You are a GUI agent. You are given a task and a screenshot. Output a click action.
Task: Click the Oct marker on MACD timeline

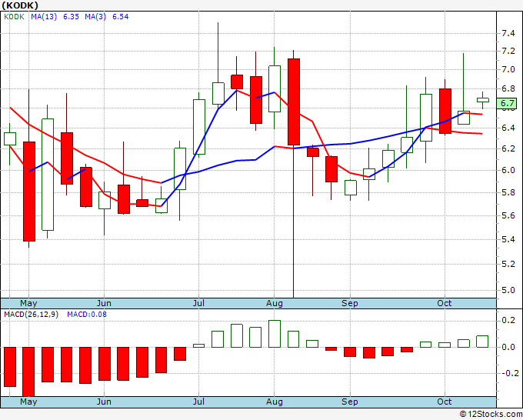(445, 402)
